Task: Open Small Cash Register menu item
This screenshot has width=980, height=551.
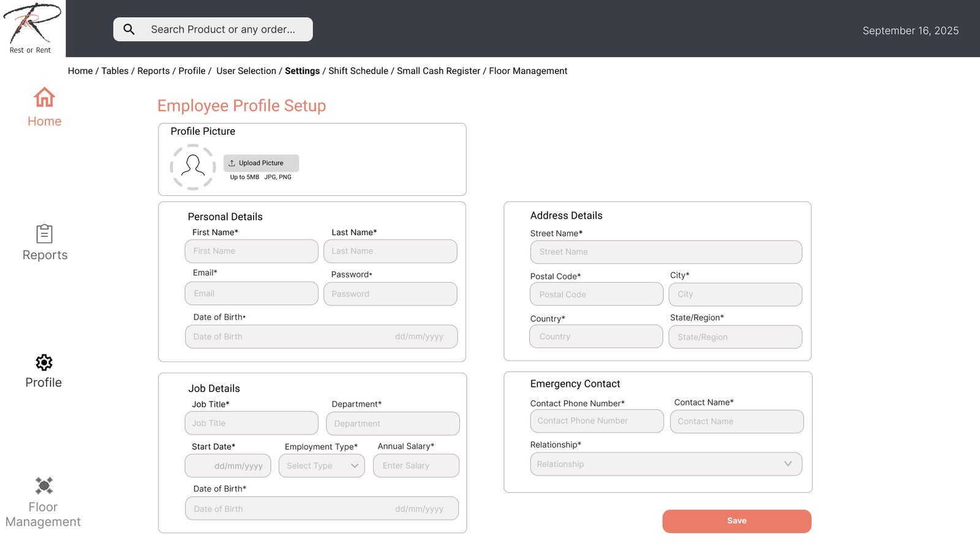Action: click(x=439, y=71)
